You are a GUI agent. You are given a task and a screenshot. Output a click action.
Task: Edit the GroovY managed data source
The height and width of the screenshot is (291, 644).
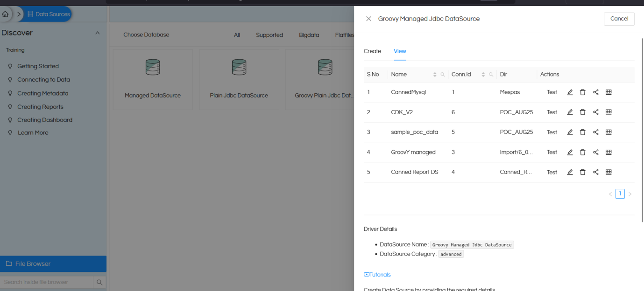570,152
